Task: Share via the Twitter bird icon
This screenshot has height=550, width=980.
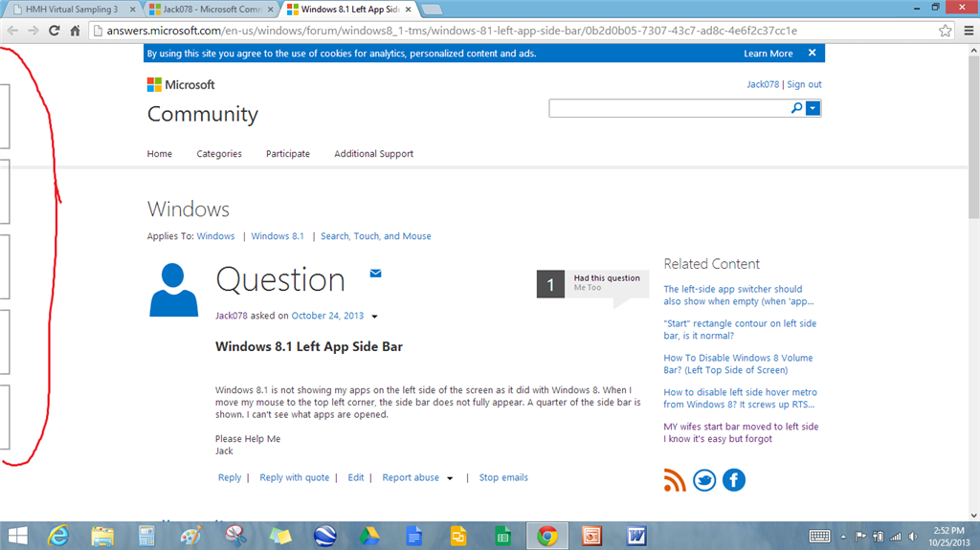Action: pos(704,480)
